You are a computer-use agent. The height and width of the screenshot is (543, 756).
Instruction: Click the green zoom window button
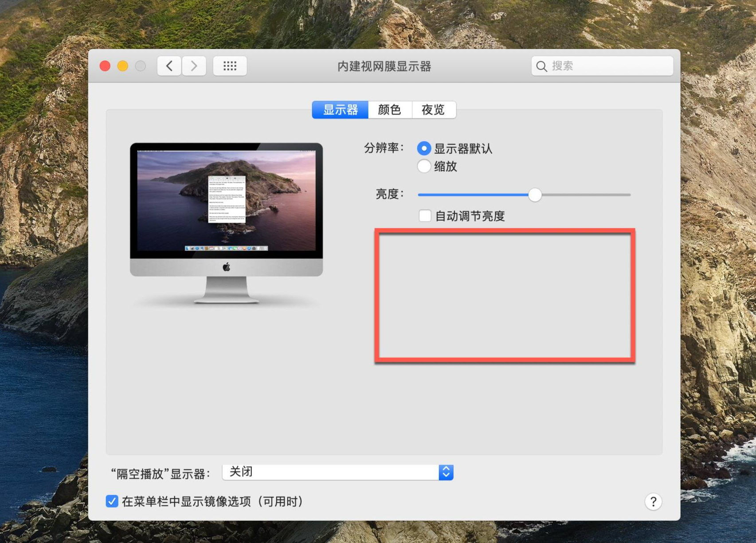140,66
